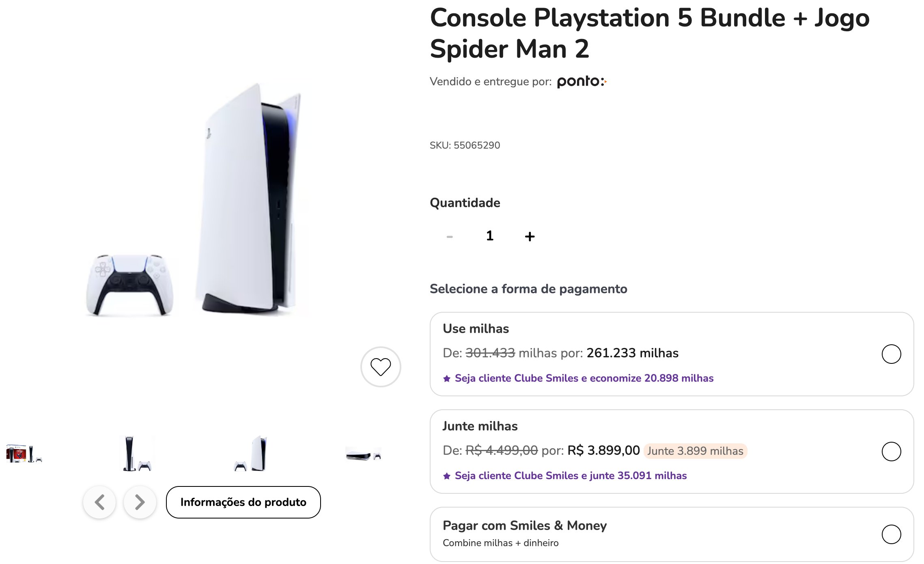924x564 pixels.
Task: Go to previous product image arrow
Action: tap(99, 502)
